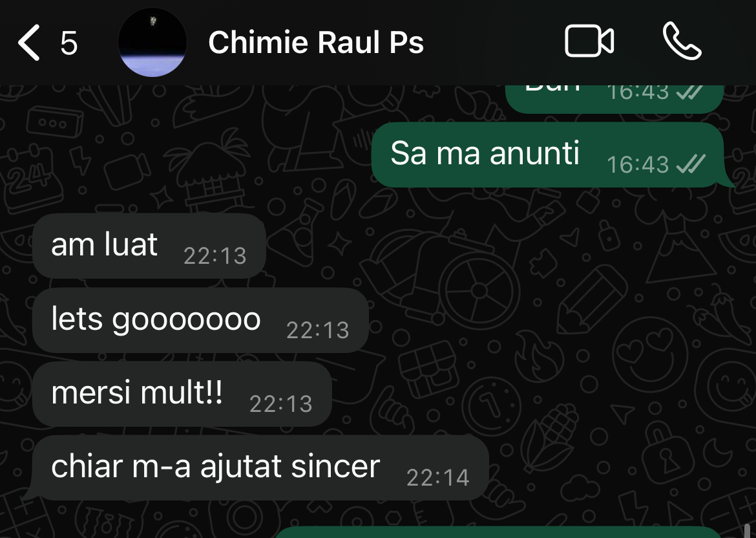Start a video call with Chimie Raul Ps
This screenshot has width=756, height=538.
[x=589, y=41]
